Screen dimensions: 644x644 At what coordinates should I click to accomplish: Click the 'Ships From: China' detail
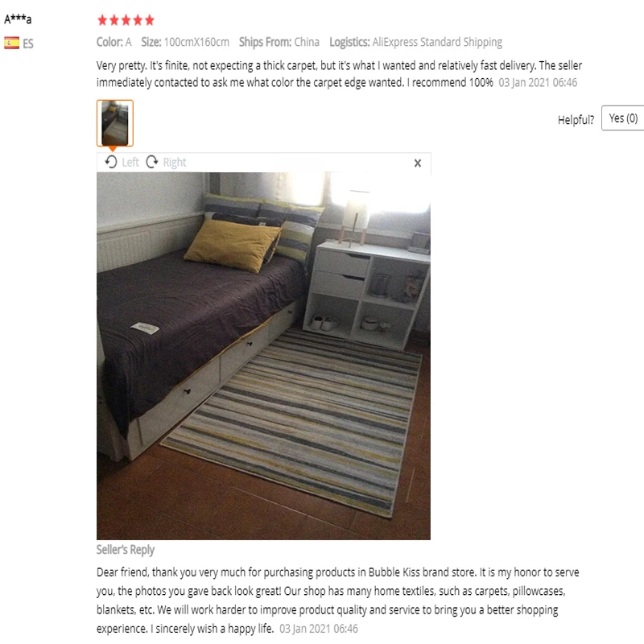click(279, 42)
